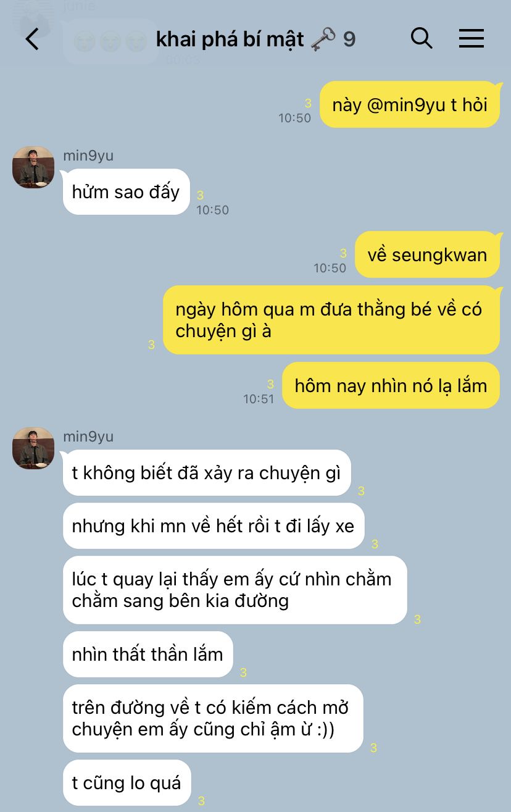Tap the 'khai phá bí mật' chat title
This screenshot has width=511, height=812.
pyautogui.click(x=230, y=40)
